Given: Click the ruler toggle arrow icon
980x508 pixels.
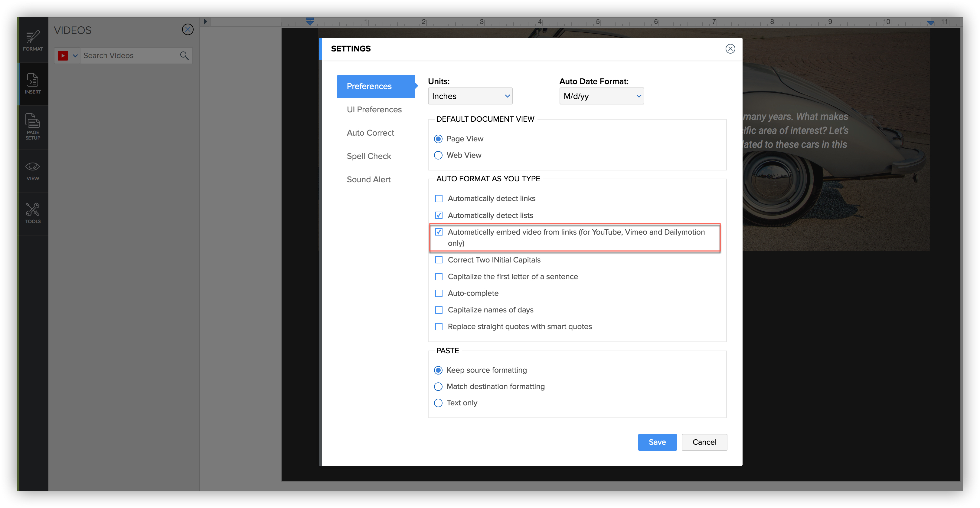Looking at the screenshot, I should (x=205, y=22).
